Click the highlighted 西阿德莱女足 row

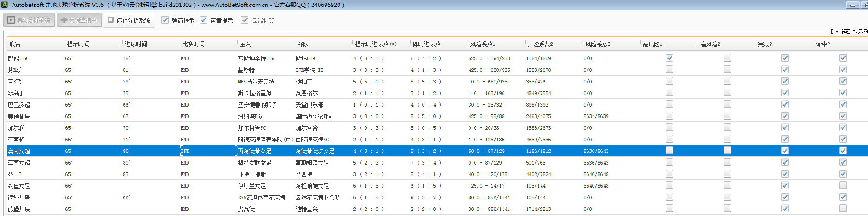coord(255,151)
